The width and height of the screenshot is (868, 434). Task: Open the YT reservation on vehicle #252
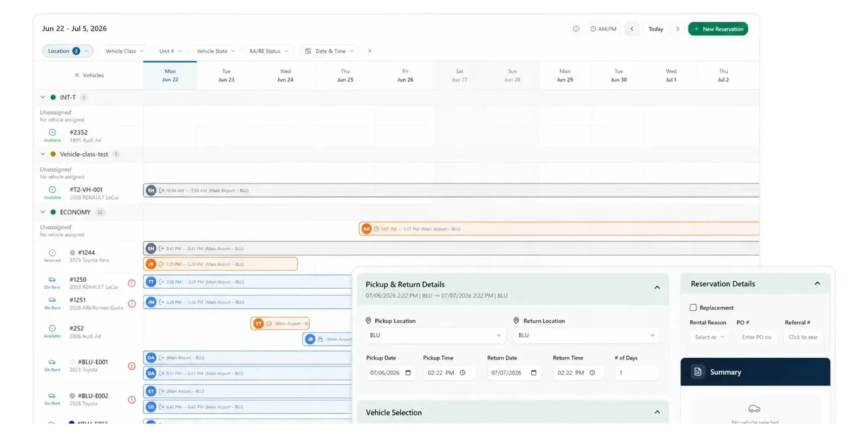click(x=280, y=323)
